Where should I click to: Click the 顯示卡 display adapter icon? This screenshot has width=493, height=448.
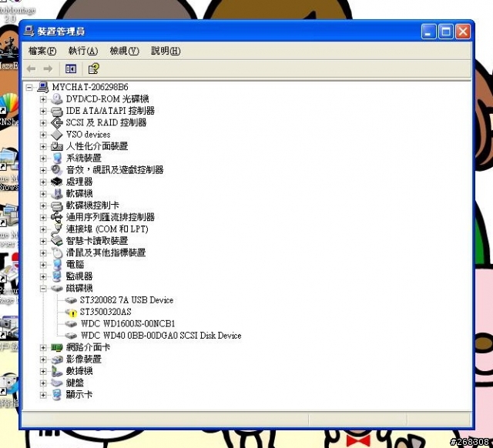pos(57,395)
